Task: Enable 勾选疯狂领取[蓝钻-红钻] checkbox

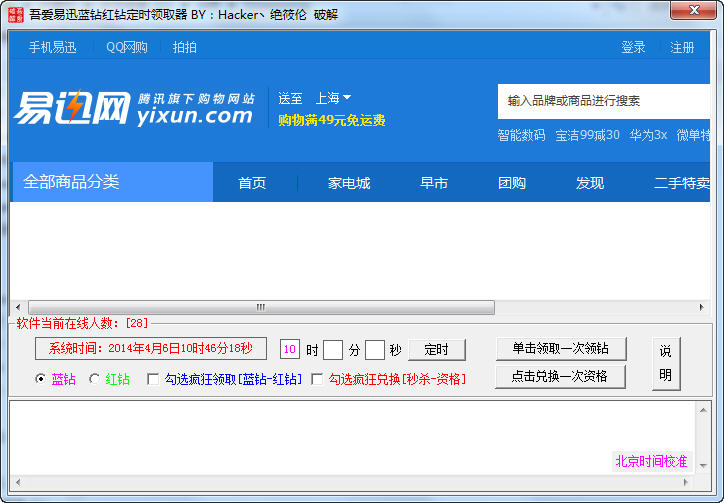Action: point(152,380)
